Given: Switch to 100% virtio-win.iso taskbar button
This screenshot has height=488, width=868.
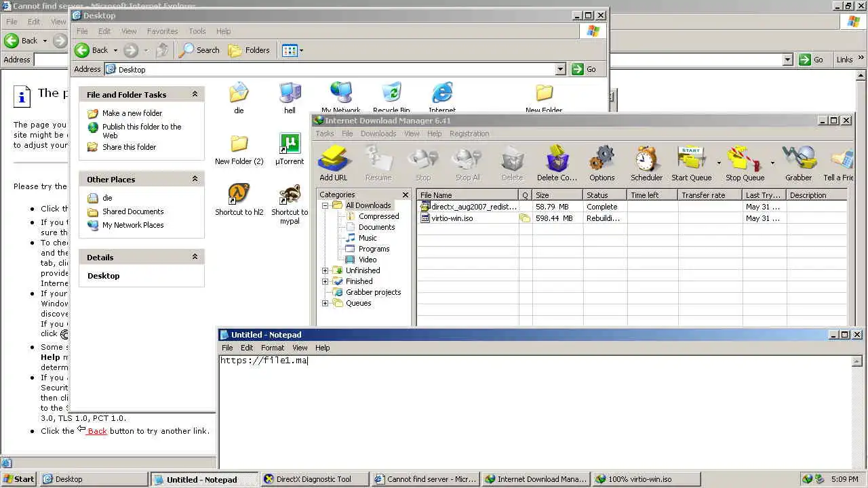Looking at the screenshot, I should click(645, 479).
